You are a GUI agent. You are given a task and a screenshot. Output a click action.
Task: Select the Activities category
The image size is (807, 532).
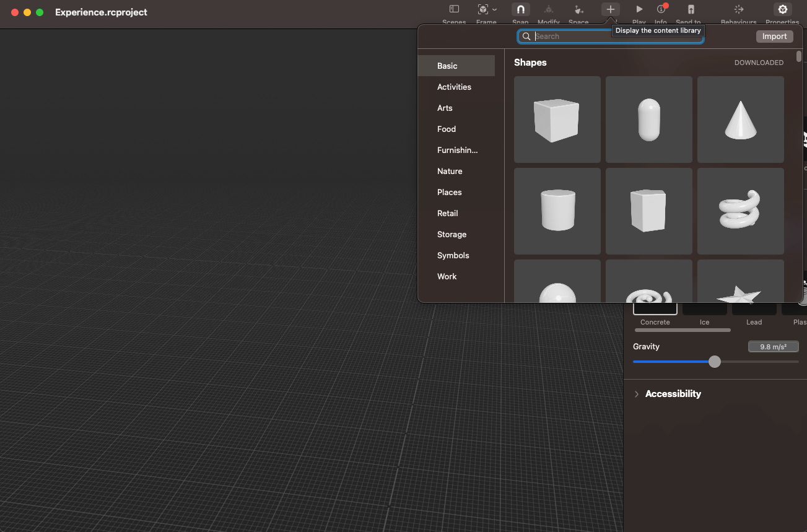click(x=456, y=87)
